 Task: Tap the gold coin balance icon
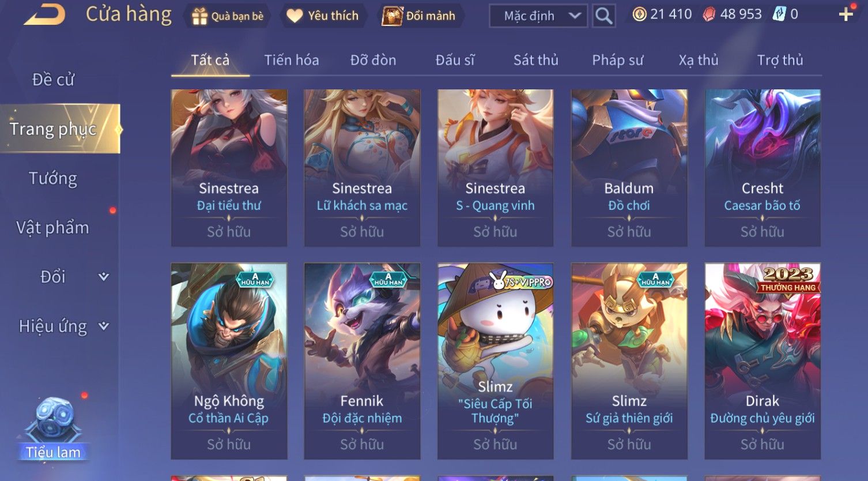639,14
